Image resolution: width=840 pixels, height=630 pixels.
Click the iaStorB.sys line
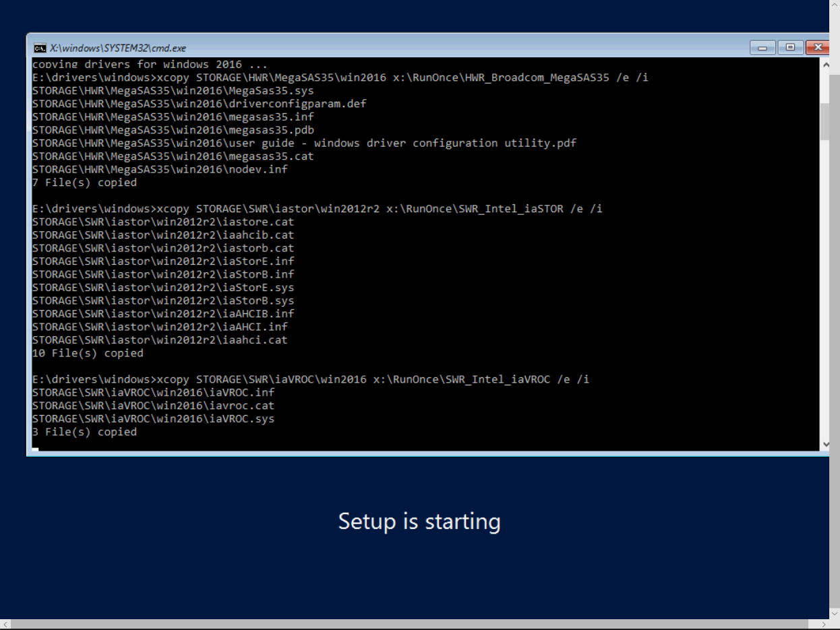coord(163,301)
